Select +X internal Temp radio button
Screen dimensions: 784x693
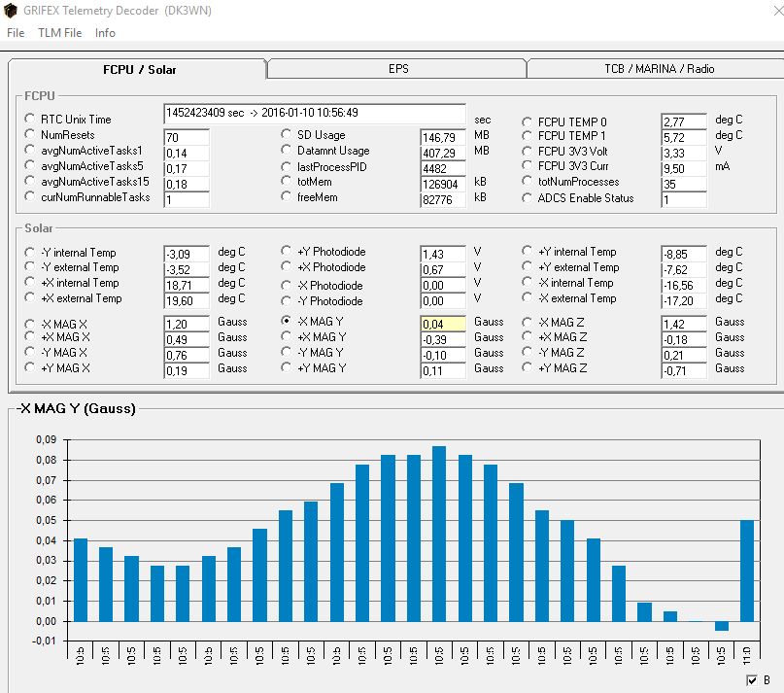pyautogui.click(x=29, y=282)
